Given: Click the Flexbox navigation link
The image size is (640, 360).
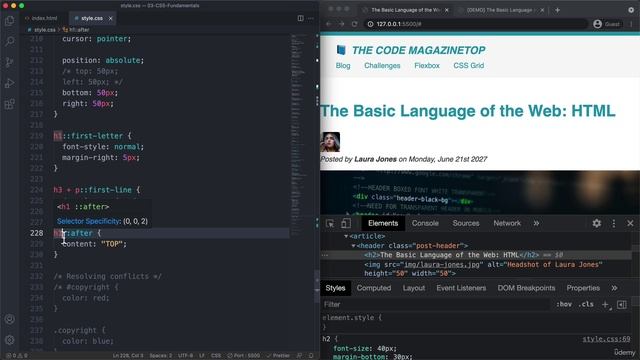Looking at the screenshot, I should pos(427,66).
